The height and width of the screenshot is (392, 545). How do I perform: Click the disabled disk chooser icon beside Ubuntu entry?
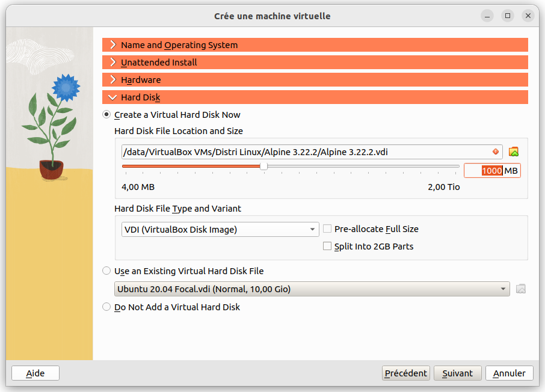[x=521, y=289]
